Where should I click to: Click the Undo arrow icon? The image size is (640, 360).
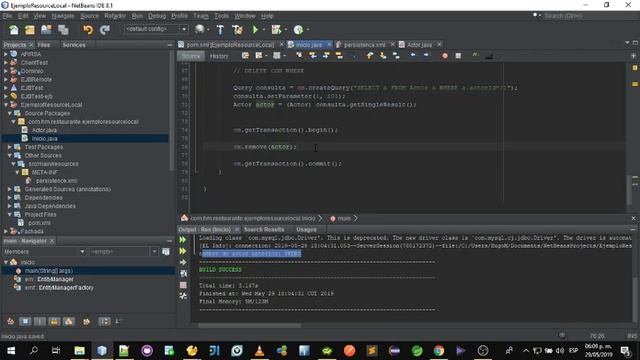(88, 30)
